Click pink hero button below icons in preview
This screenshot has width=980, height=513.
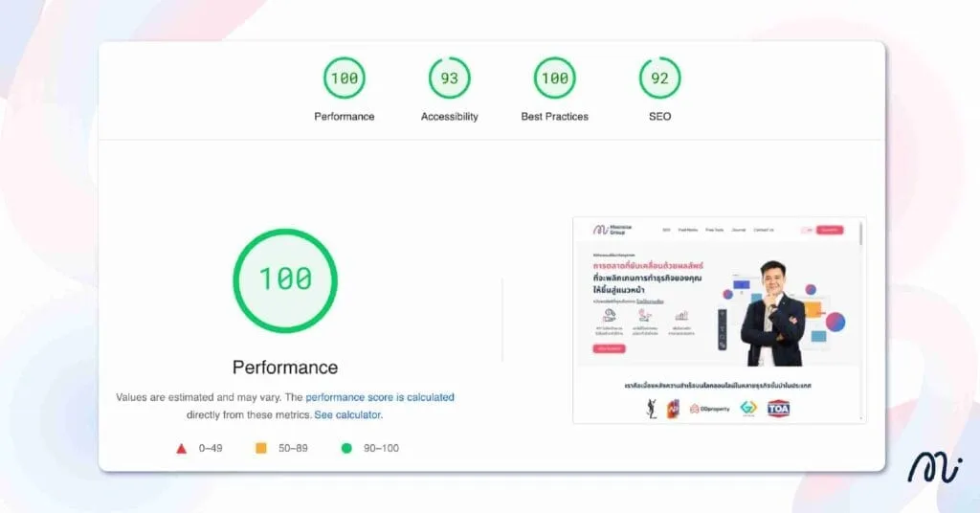tap(609, 348)
